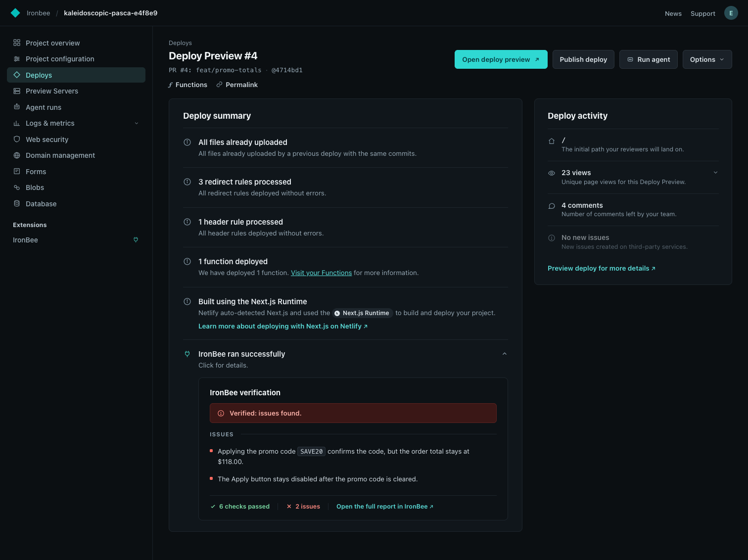Click Publish deploy

[x=583, y=59]
